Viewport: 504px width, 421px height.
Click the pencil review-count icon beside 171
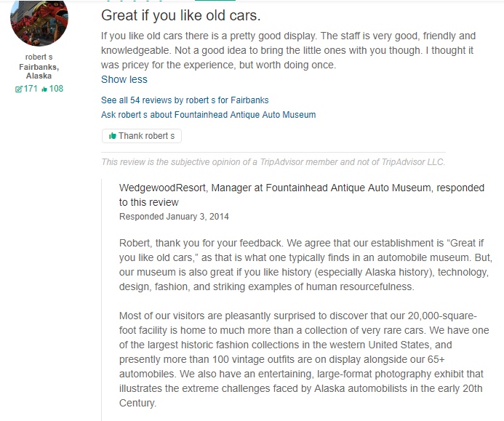point(18,89)
